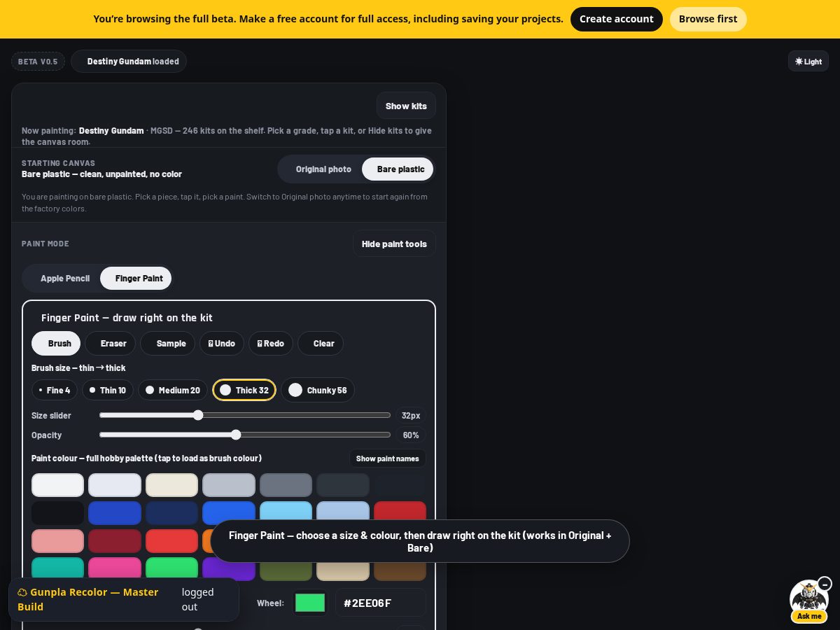Pick the black paint swatch
This screenshot has width=840, height=630.
pos(57,513)
